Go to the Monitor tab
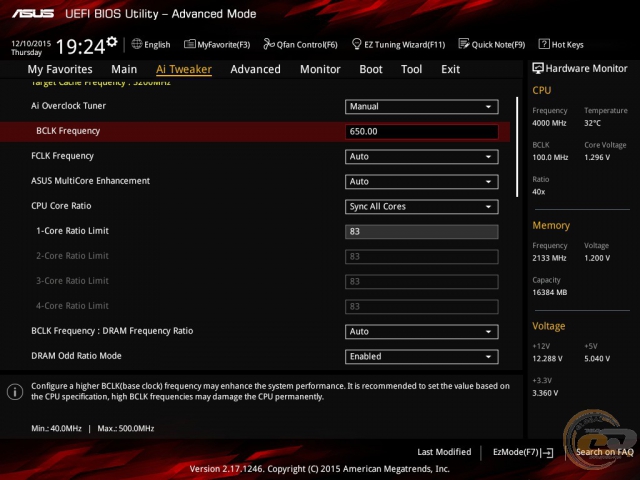640x480 pixels. [320, 69]
